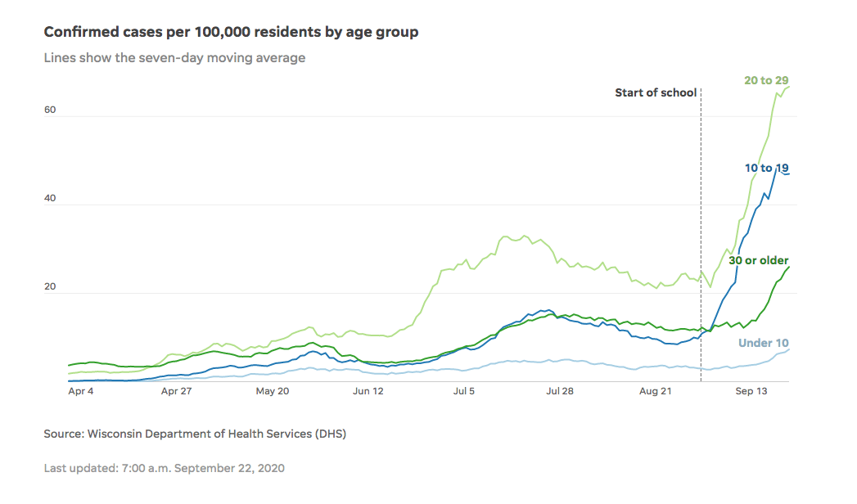Screen dimensions: 857x504
Task: Click the Apr 27 date tick
Action: (176, 391)
